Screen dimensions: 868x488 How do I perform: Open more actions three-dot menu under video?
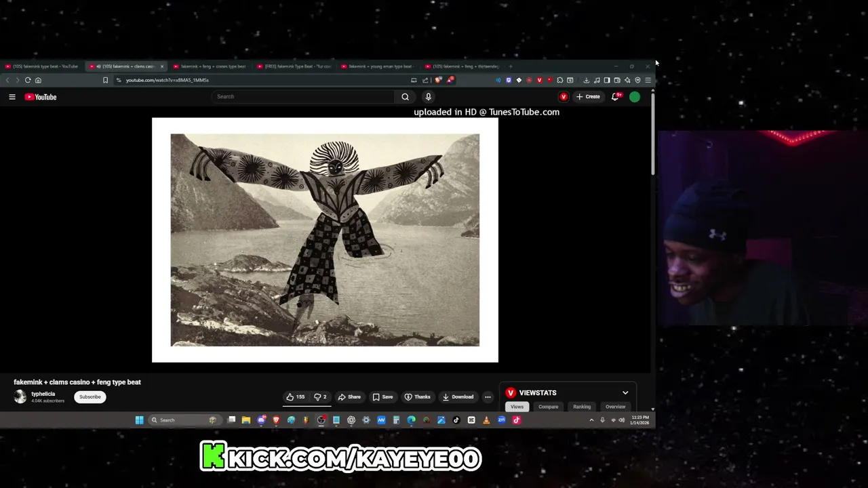click(x=488, y=397)
